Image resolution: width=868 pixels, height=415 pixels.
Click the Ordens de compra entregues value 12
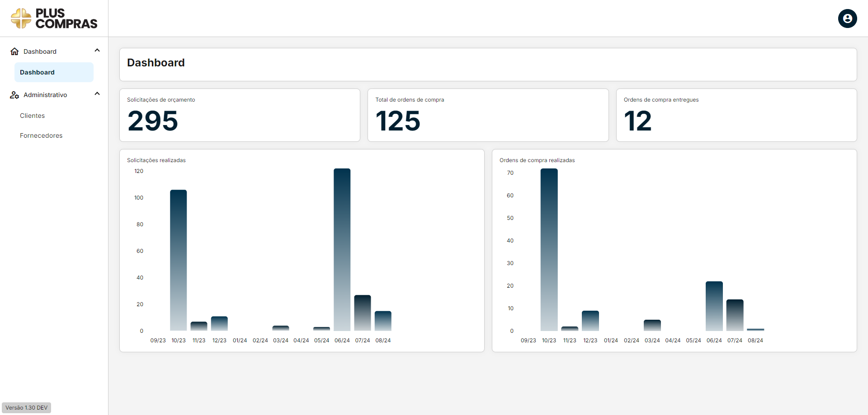638,121
